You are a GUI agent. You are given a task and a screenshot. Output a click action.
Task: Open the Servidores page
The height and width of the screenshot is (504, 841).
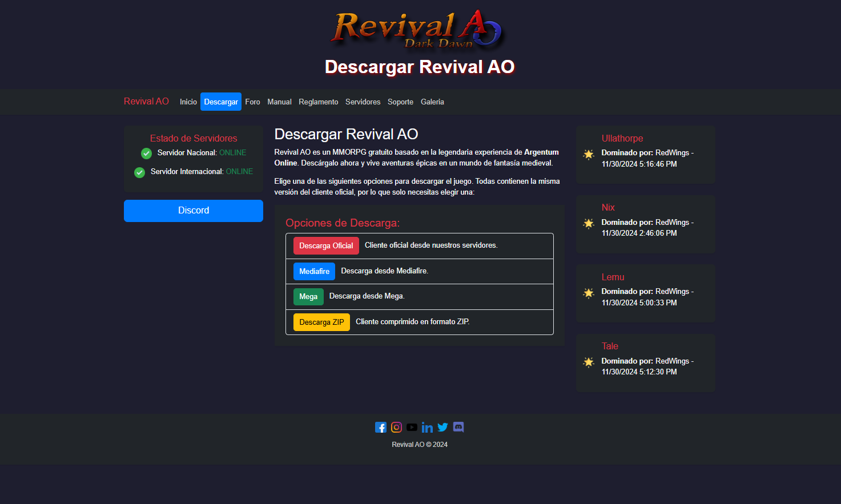click(x=363, y=102)
